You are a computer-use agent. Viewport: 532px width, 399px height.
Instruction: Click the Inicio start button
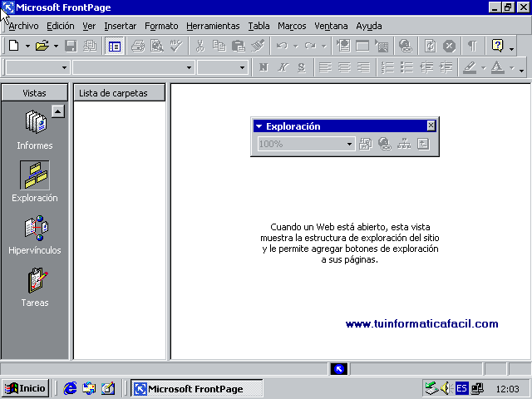click(x=26, y=388)
